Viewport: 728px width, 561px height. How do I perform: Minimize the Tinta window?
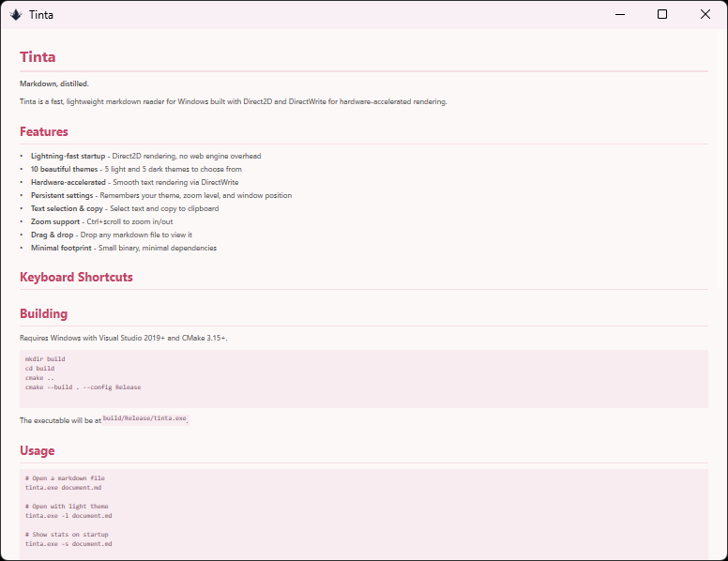coord(620,14)
